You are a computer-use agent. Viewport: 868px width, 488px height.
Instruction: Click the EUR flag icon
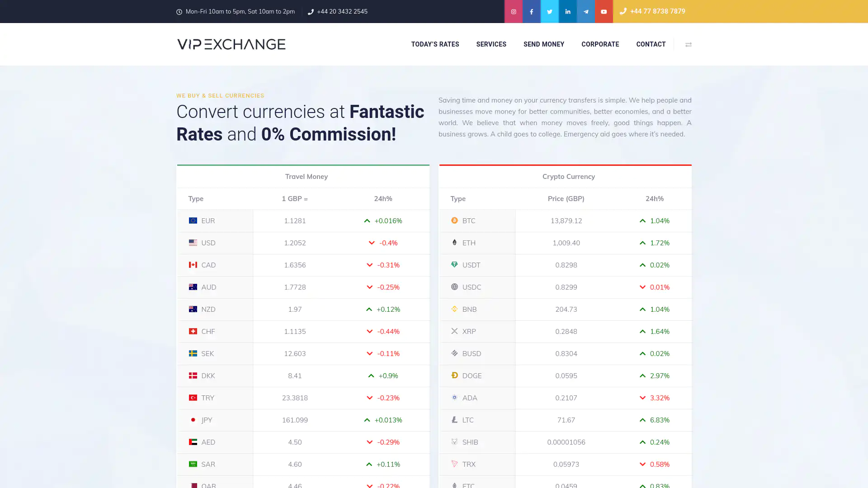click(x=193, y=221)
